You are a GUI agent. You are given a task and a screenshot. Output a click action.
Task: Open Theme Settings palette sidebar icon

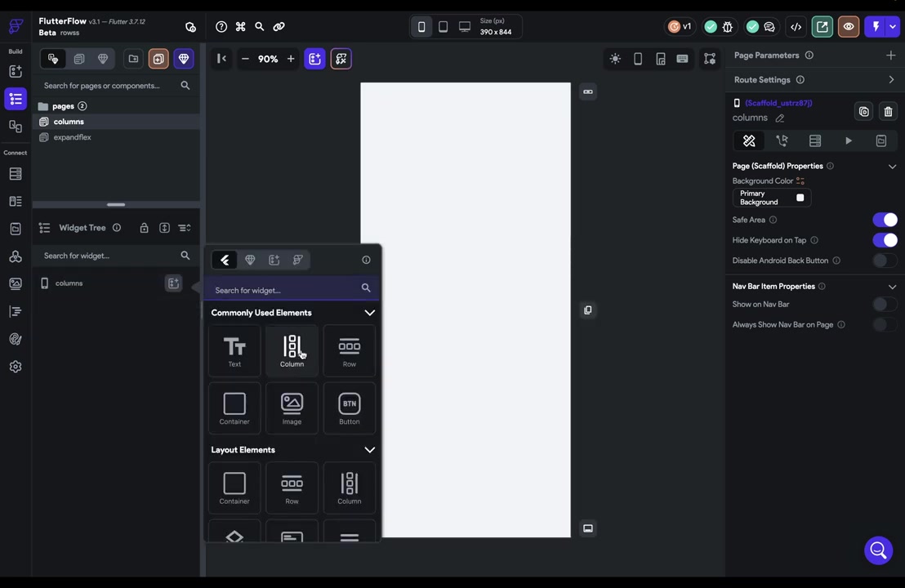pyautogui.click(x=16, y=339)
